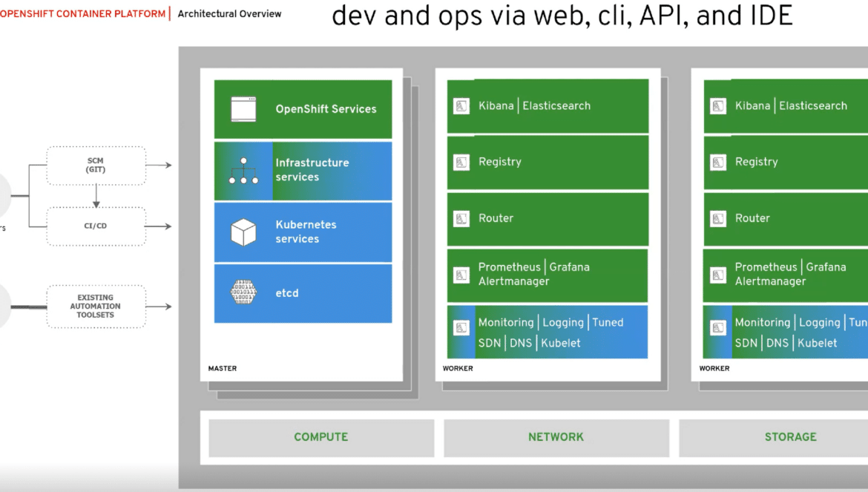Select "Tuned" in the left worker panel
868x492 pixels.
608,322
